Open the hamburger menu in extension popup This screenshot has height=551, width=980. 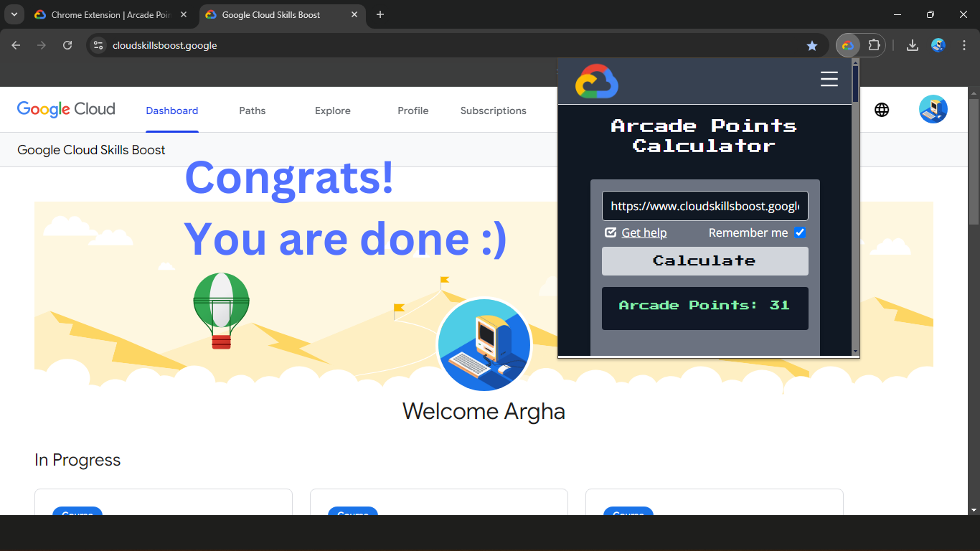(829, 79)
